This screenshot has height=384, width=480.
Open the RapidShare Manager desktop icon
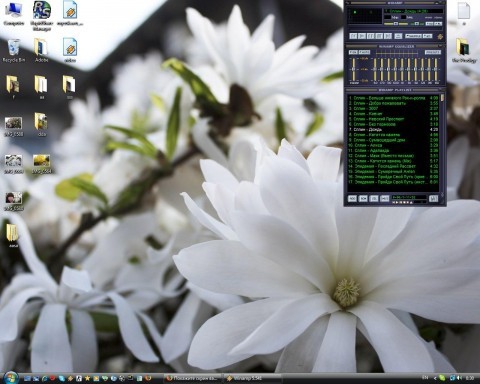(x=41, y=15)
